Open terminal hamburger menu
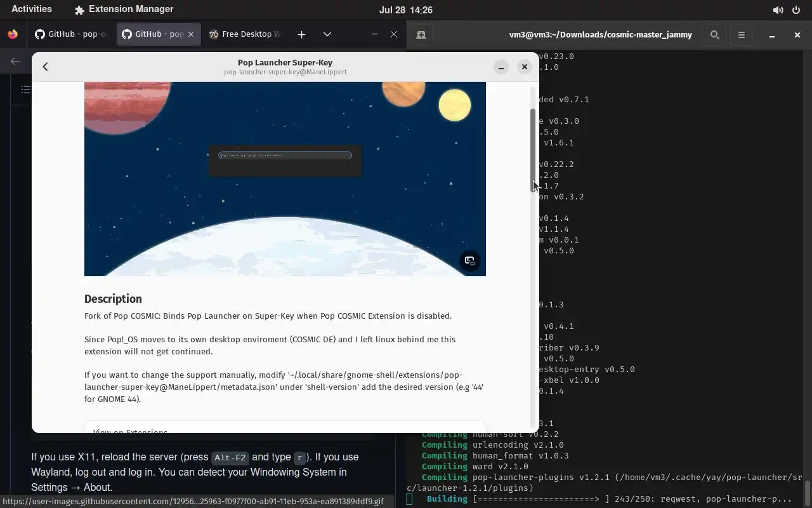 click(x=741, y=35)
